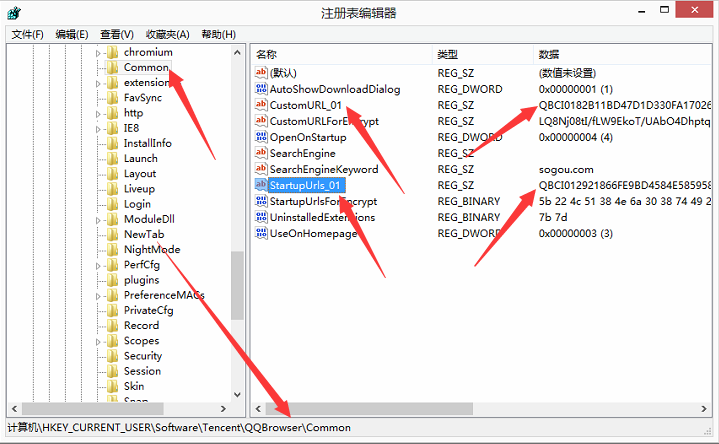Click REG_BINARY type of StartupUrlsForEncrypt

[x=469, y=201]
